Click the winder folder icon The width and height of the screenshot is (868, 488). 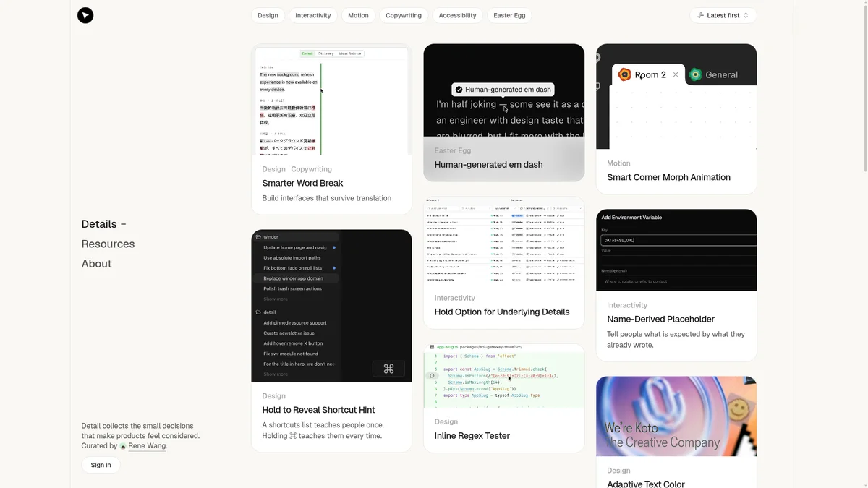click(258, 237)
